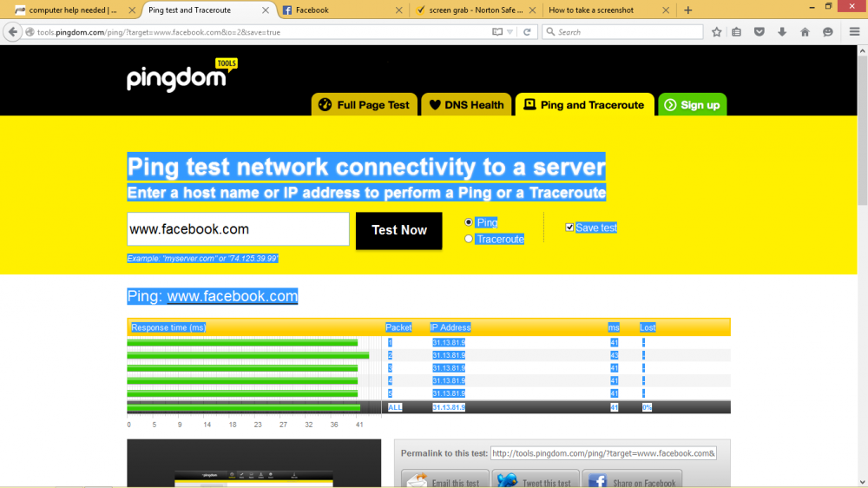Bookmark this page with the star icon
This screenshot has width=868, height=488.
tap(717, 32)
